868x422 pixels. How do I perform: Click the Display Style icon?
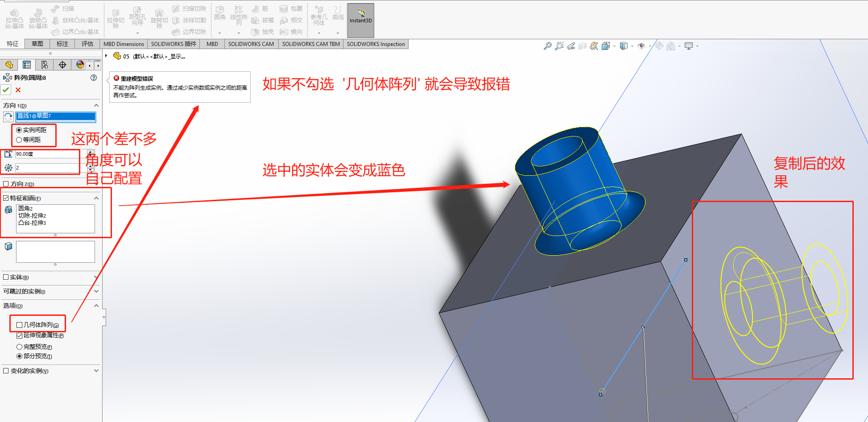[x=624, y=46]
